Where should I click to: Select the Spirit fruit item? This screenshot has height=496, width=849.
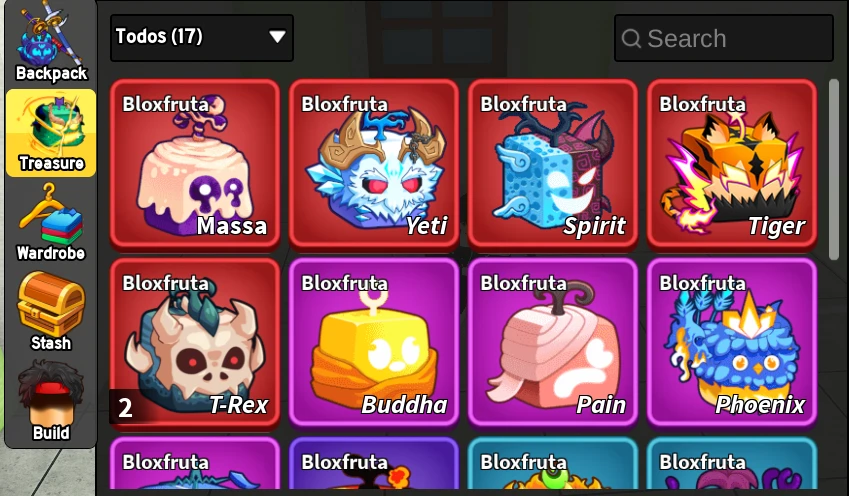553,165
